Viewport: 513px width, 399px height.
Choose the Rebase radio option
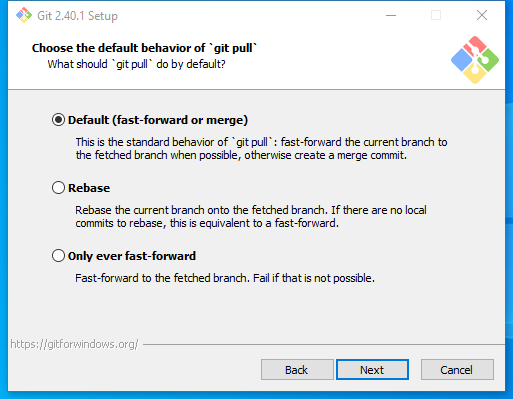58,188
